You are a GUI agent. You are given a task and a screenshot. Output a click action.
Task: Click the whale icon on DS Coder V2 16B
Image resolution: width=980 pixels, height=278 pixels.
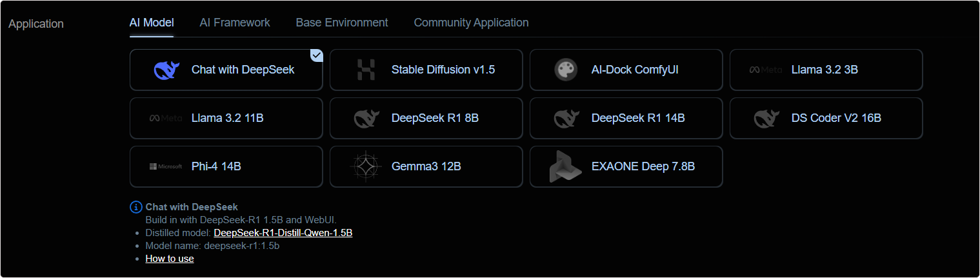(766, 118)
